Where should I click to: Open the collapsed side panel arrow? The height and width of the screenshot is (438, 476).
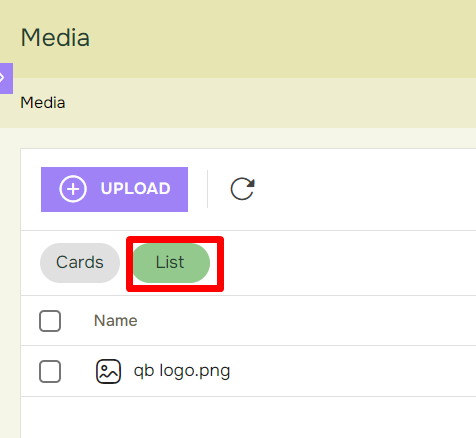pos(6,78)
